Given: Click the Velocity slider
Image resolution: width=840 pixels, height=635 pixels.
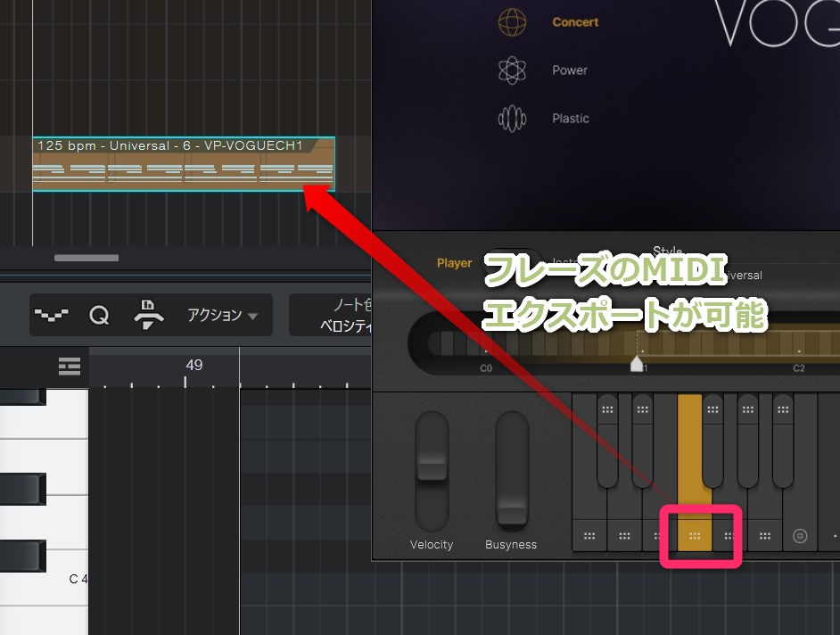Looking at the screenshot, I should pos(432,471).
